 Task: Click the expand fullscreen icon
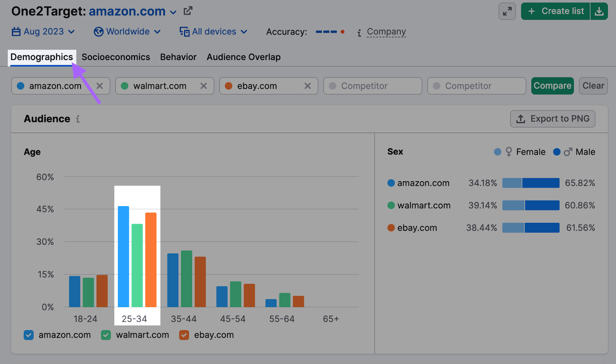click(507, 12)
